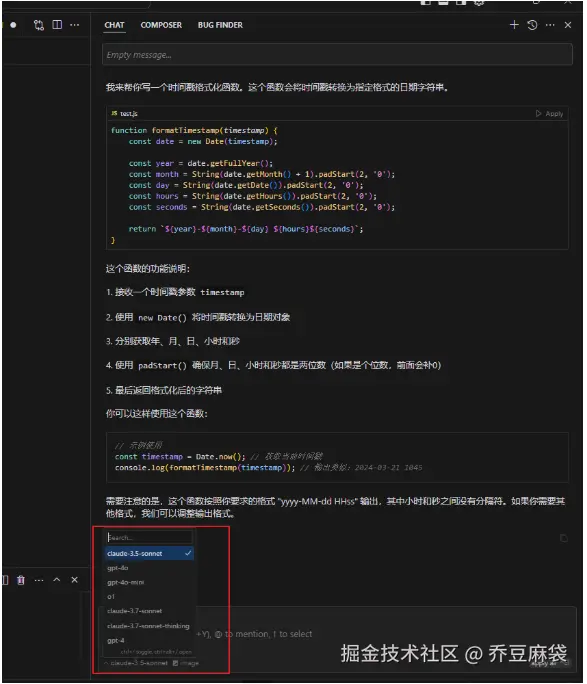Click inline code padStart() in item 4
This screenshot has width=587, height=684.
click(162, 366)
